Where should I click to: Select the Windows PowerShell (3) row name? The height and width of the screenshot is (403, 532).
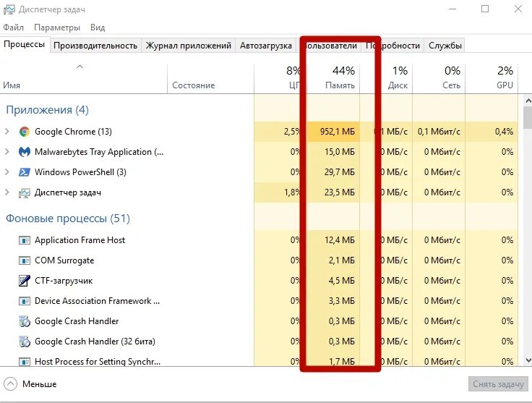[x=80, y=172]
